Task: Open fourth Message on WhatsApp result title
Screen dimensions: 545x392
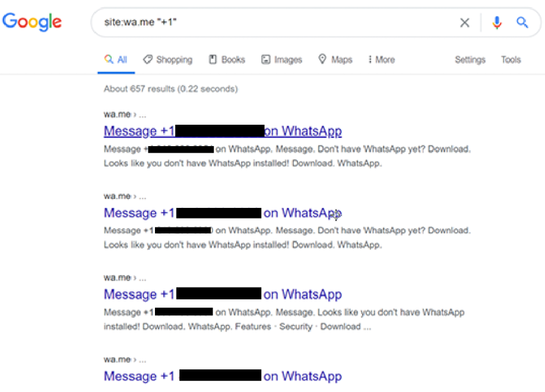Action: click(x=223, y=376)
